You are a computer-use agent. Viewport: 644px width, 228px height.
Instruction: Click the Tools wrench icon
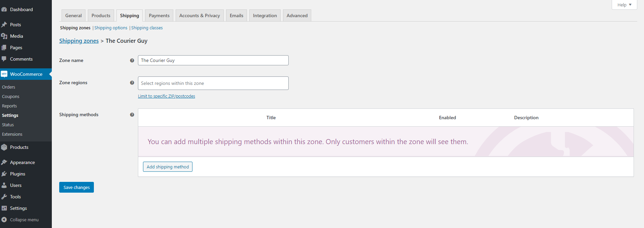(x=4, y=197)
